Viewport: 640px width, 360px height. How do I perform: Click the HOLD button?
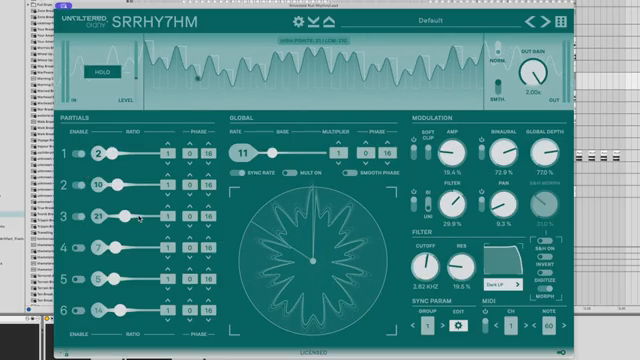click(x=102, y=72)
